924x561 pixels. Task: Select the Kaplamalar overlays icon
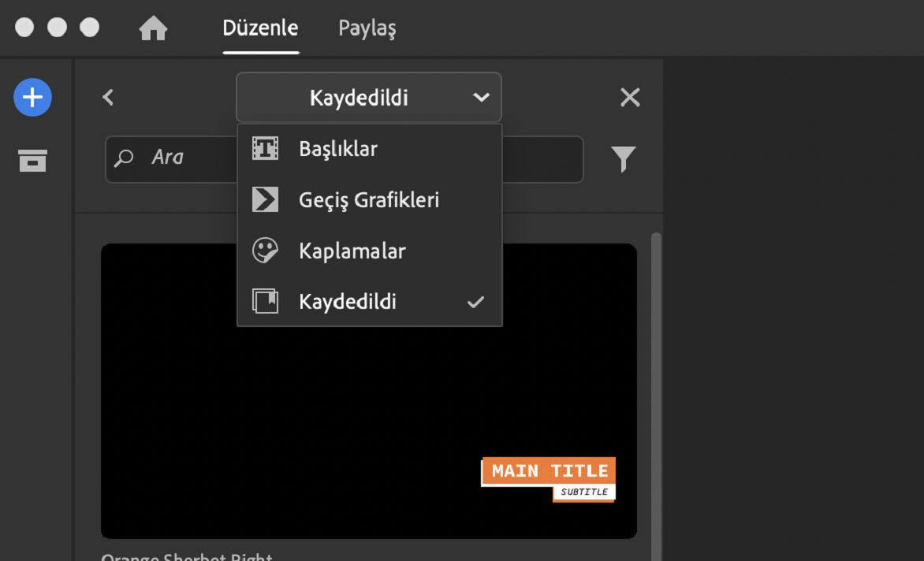pos(264,251)
